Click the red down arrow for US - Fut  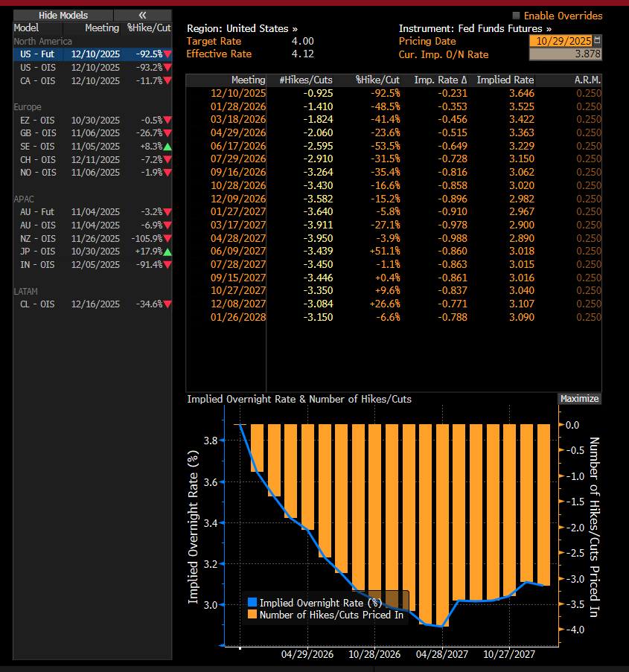[x=167, y=54]
